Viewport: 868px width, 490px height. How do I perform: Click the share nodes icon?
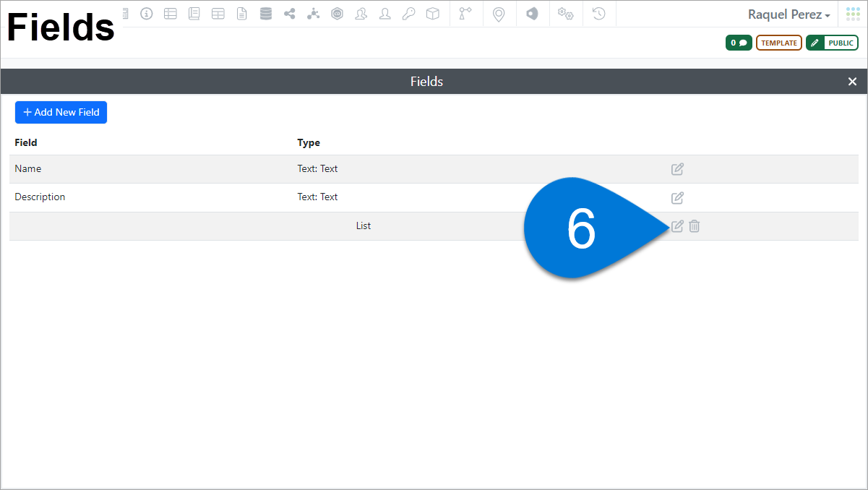290,14
